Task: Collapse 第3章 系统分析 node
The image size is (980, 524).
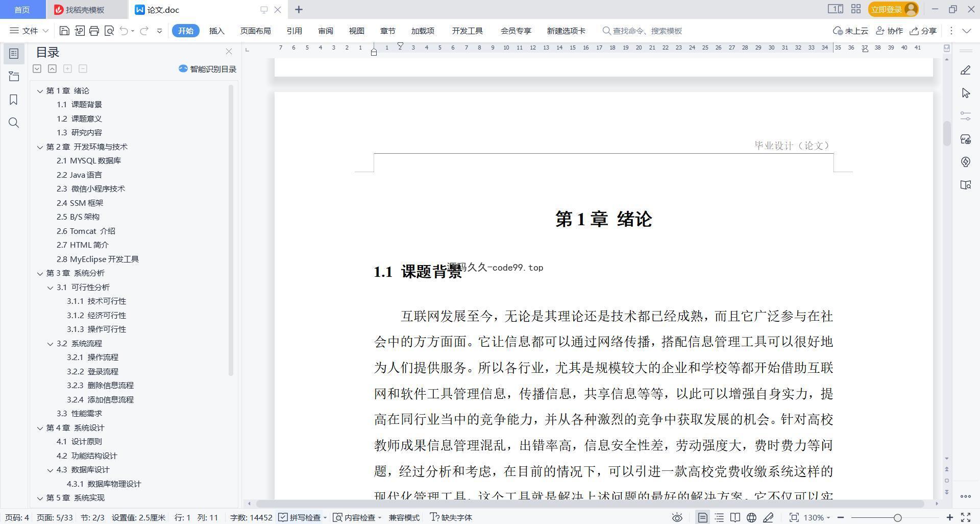Action: pyautogui.click(x=40, y=273)
